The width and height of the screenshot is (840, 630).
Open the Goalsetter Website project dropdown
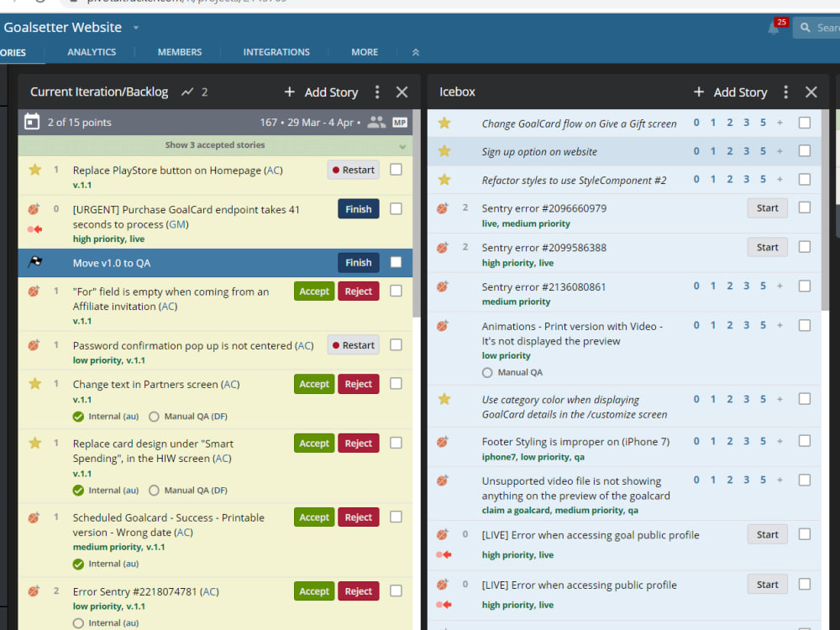click(x=136, y=28)
